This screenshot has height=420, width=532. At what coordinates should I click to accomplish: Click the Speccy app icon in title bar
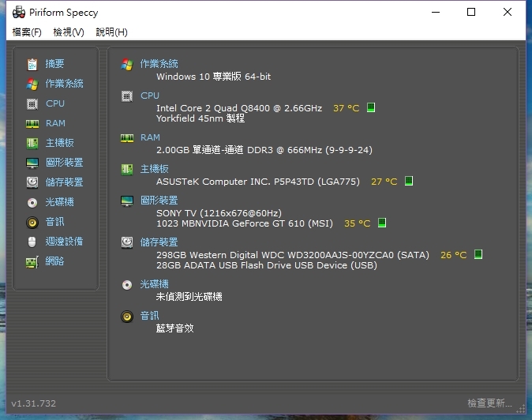pos(19,13)
